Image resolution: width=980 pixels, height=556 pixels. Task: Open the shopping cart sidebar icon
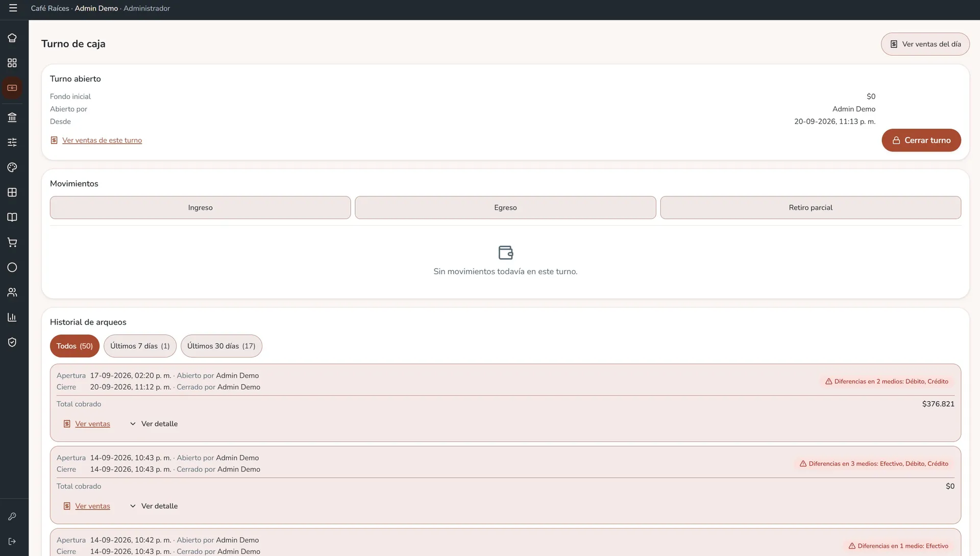[x=12, y=243]
